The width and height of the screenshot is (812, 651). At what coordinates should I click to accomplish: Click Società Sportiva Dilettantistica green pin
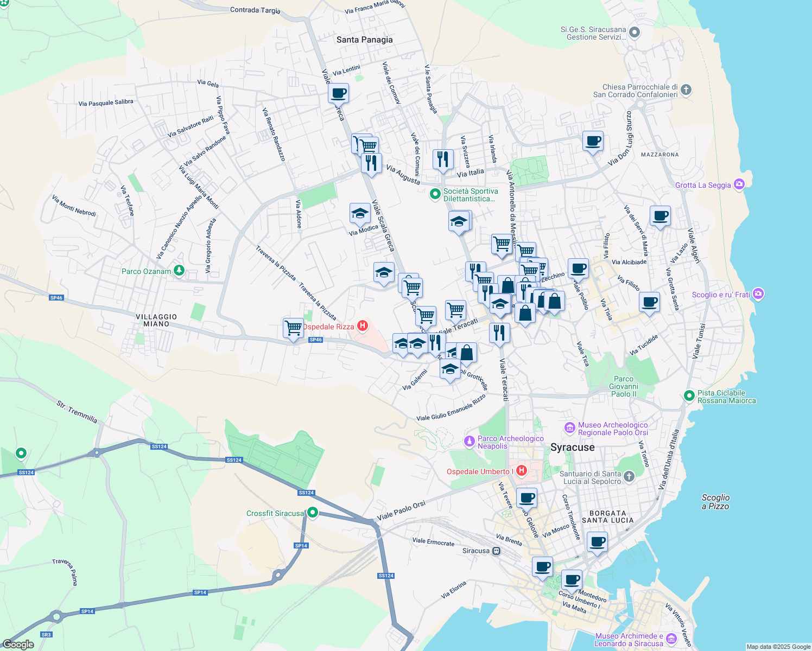435,194
